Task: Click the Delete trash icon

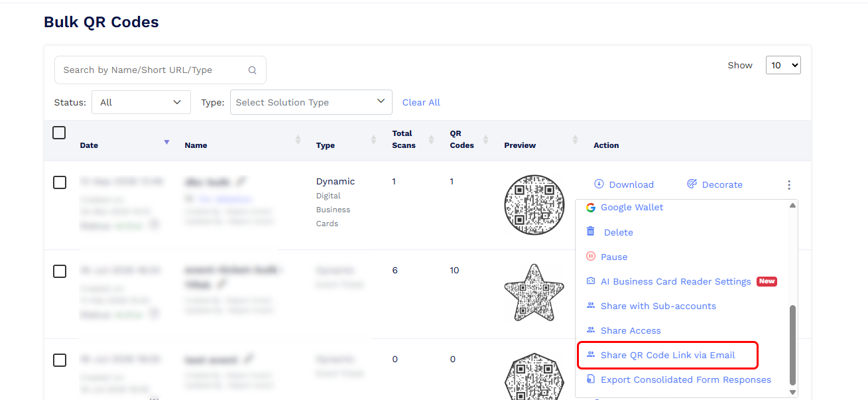Action: [591, 232]
